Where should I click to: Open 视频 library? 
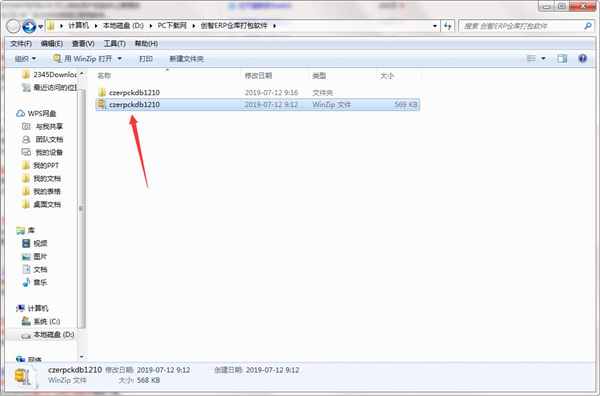click(35, 243)
